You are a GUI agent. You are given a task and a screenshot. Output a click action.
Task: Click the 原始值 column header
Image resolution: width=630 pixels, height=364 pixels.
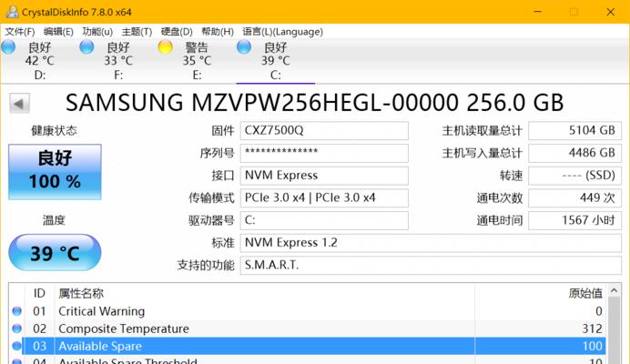click(540, 293)
